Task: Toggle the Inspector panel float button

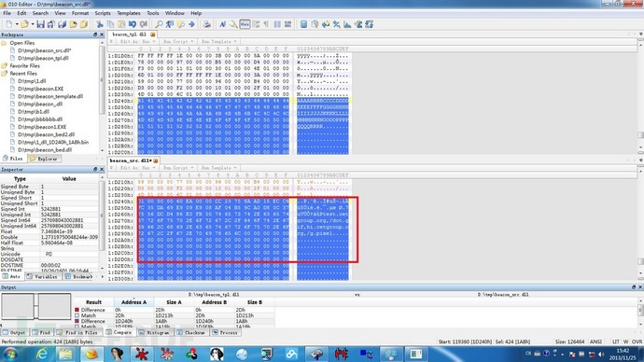Action: tap(95, 169)
